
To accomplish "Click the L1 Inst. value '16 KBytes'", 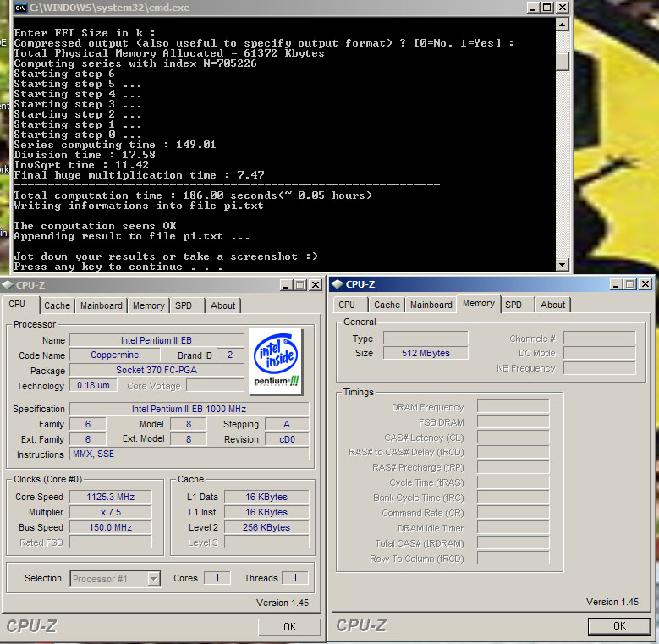I will (x=266, y=512).
